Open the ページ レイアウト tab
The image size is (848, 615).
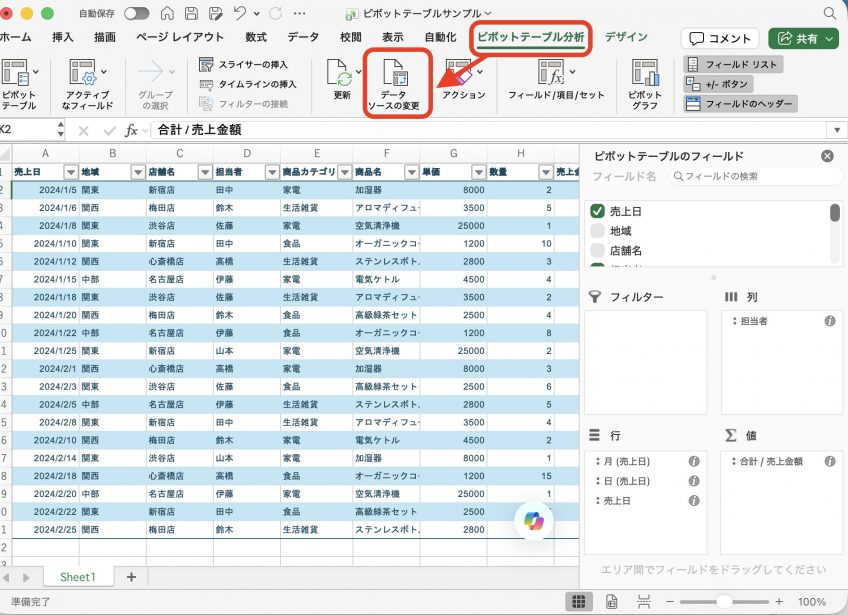coord(180,37)
